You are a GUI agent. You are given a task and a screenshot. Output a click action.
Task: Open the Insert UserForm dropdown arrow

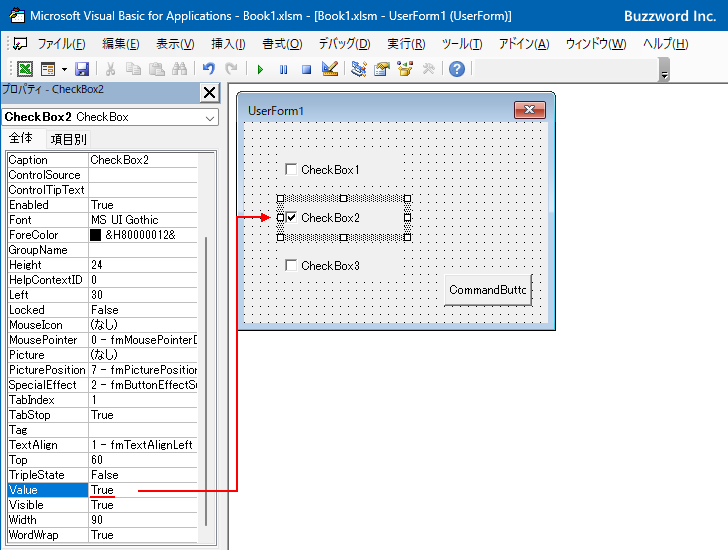point(64,70)
